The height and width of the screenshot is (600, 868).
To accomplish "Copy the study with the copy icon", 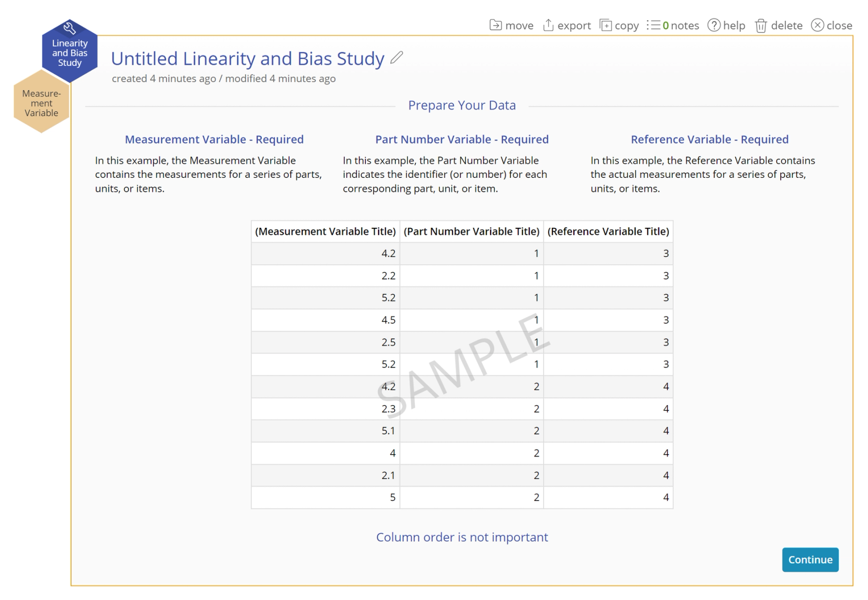I will click(x=605, y=25).
